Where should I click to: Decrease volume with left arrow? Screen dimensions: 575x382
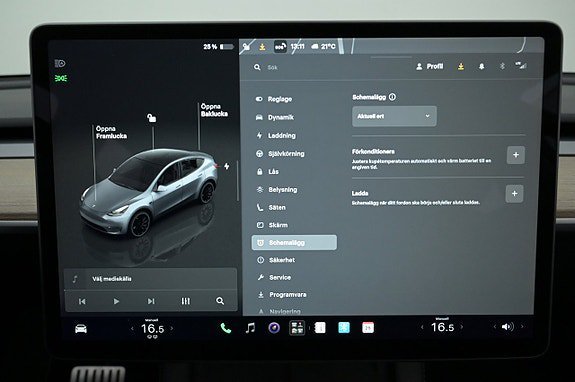tap(494, 327)
